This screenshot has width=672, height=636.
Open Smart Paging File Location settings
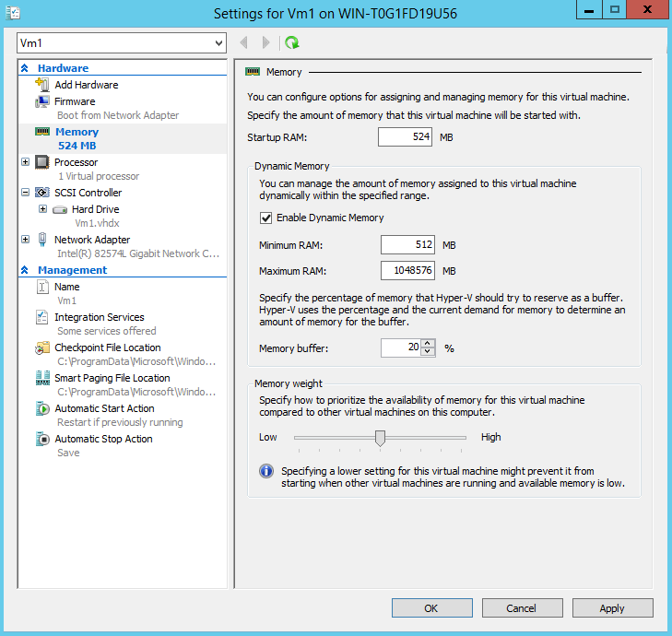point(112,378)
